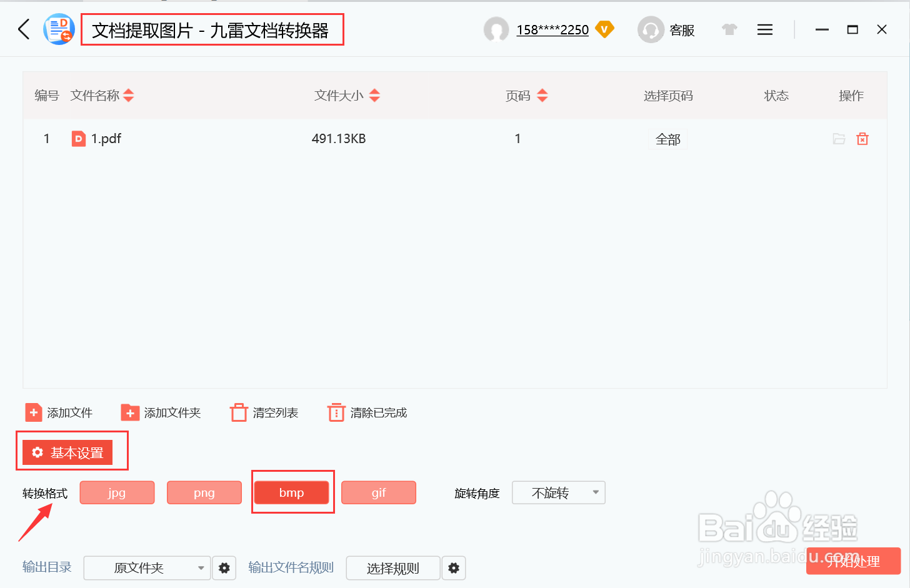
Task: Open the hamburger main menu
Action: pos(765,29)
